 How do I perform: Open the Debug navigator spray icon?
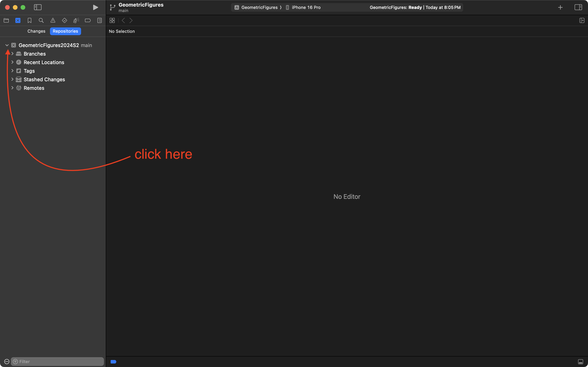[76, 20]
